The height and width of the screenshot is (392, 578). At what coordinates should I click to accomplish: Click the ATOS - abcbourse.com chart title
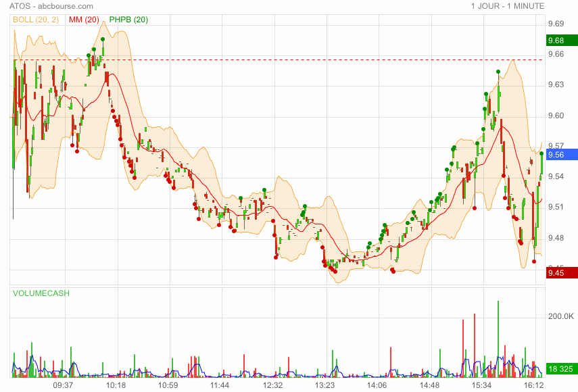coord(51,6)
